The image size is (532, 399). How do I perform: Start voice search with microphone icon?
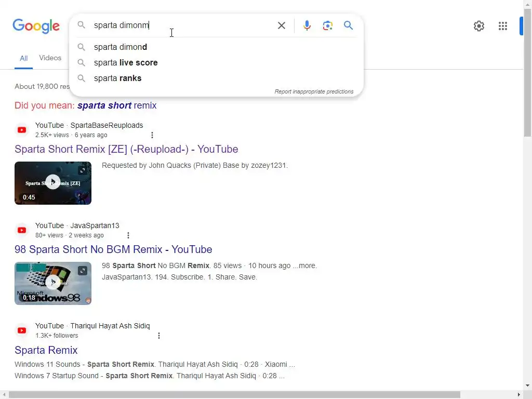tap(307, 25)
